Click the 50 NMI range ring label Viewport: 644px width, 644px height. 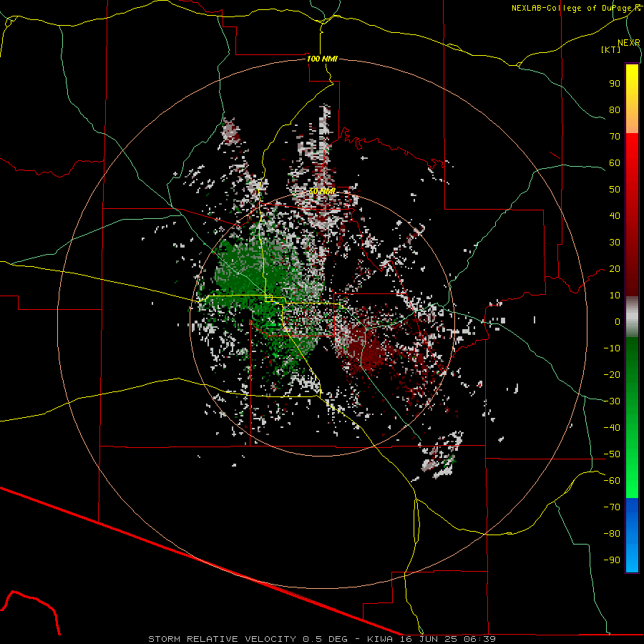(x=323, y=191)
